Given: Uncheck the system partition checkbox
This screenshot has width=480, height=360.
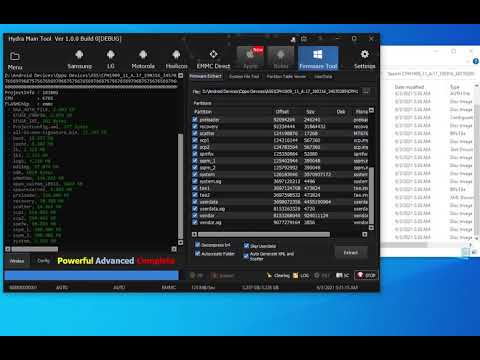Looking at the screenshot, I should pyautogui.click(x=195, y=174).
